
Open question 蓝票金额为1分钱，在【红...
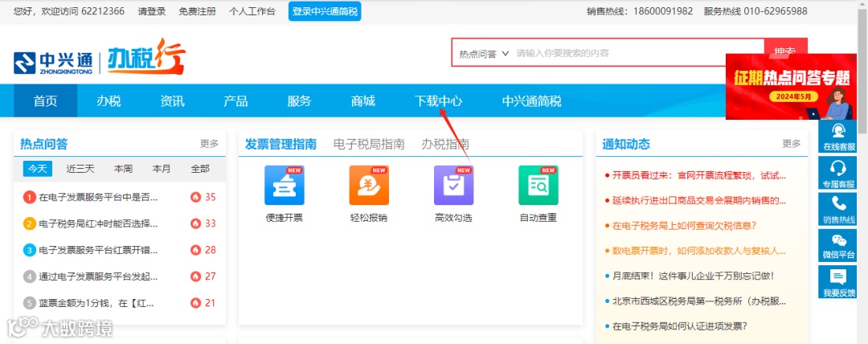click(x=96, y=303)
